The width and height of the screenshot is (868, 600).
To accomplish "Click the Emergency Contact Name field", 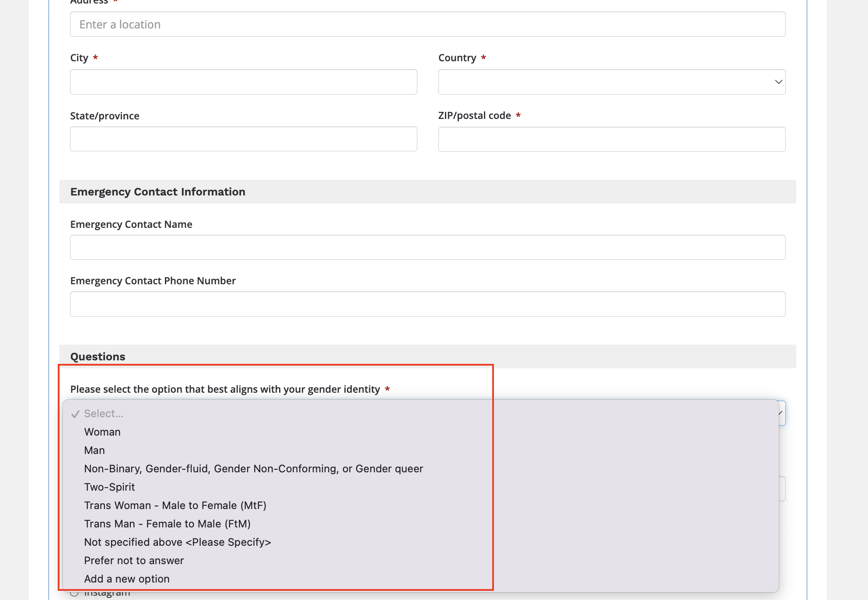I will [427, 248].
